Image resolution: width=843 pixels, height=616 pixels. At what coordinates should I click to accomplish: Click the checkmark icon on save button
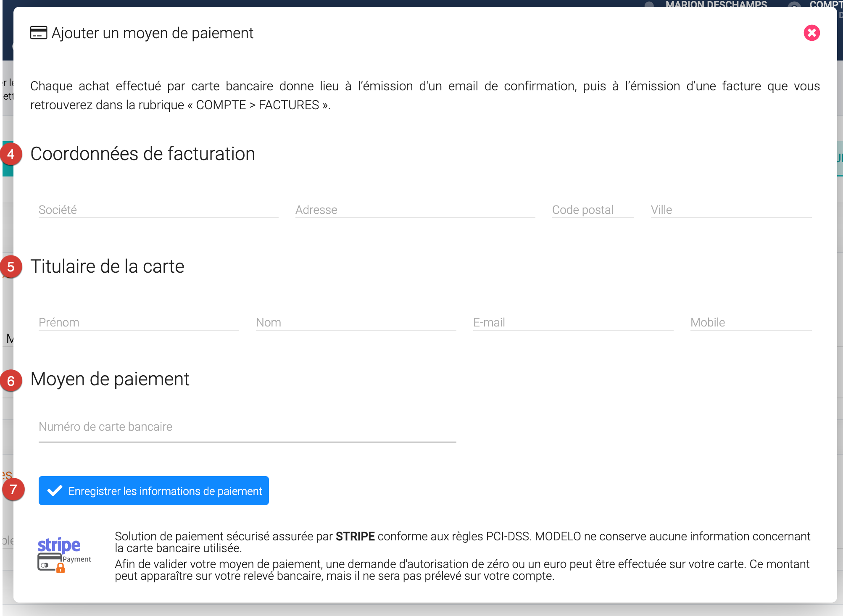coord(55,491)
